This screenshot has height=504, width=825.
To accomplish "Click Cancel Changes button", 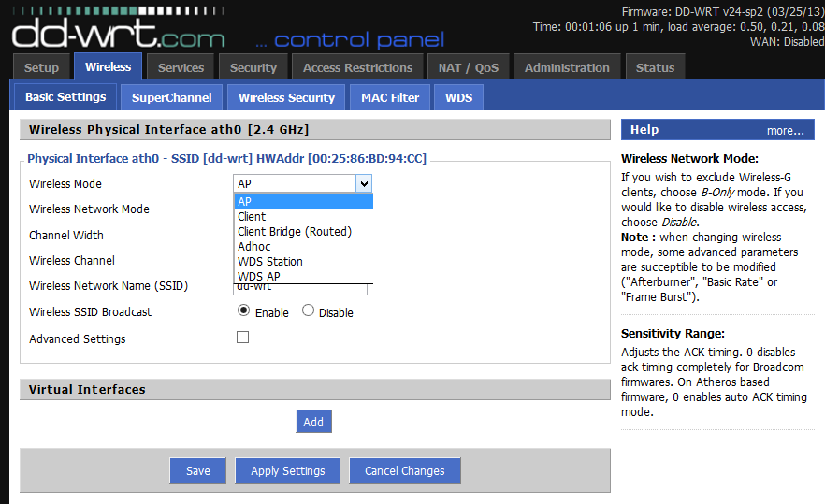I will coord(405,471).
